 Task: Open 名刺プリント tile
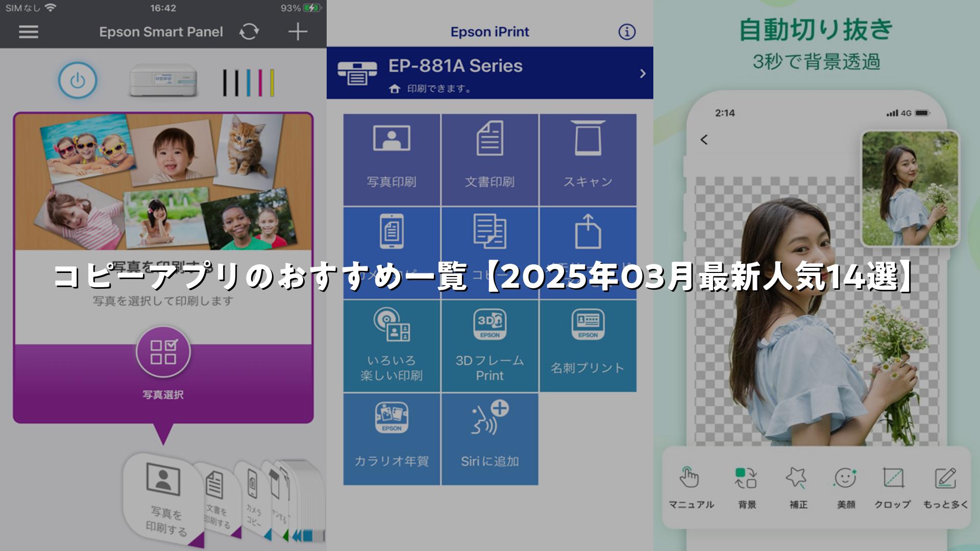588,346
